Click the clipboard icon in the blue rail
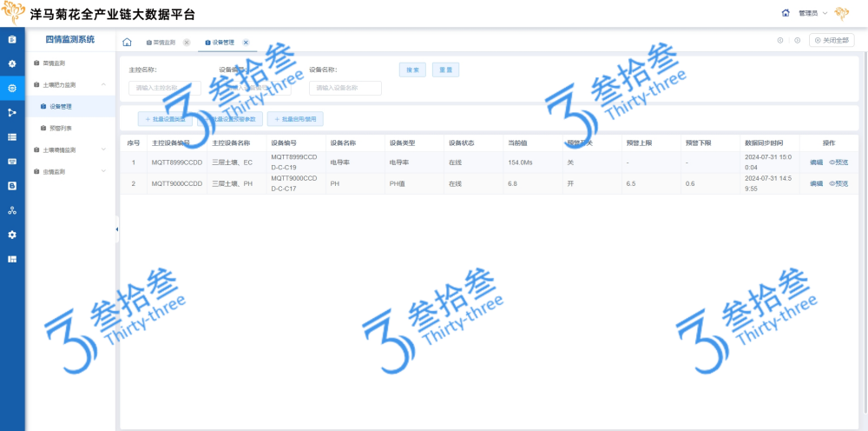Screen dimensions: 868x431 click(12, 39)
